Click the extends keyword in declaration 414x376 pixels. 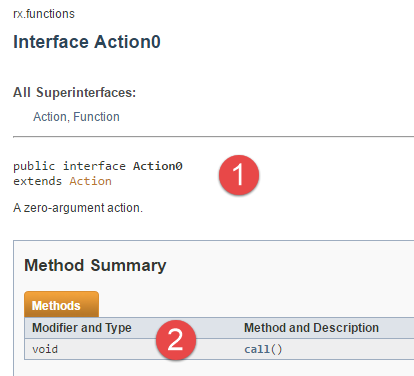pos(37,181)
